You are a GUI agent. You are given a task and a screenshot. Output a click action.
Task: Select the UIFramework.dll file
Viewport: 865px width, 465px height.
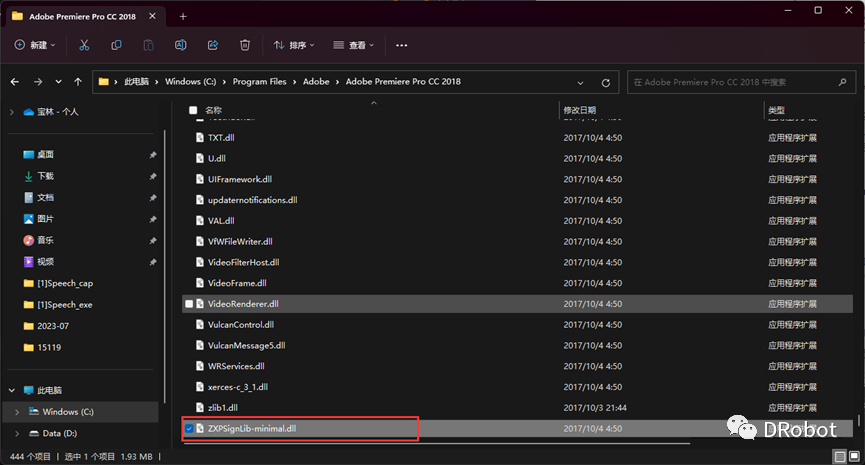coord(239,179)
